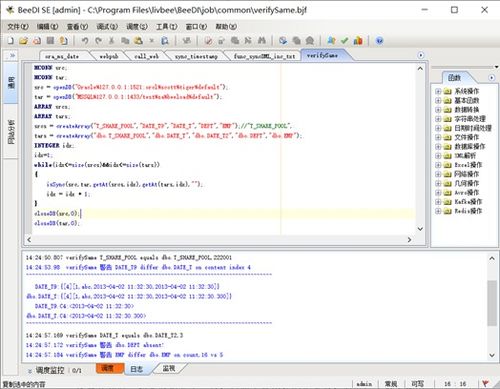Click the globe icon in toolbar

click(x=283, y=41)
